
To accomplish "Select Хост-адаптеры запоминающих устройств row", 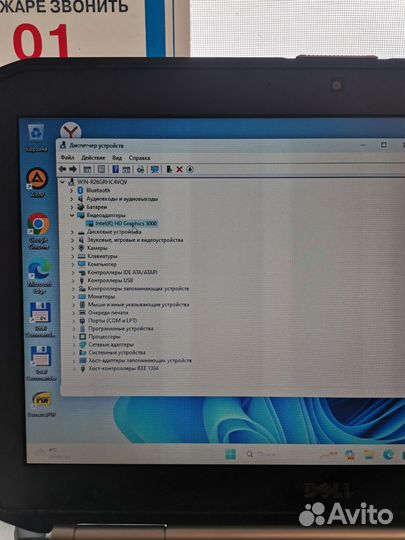I will coord(140,360).
